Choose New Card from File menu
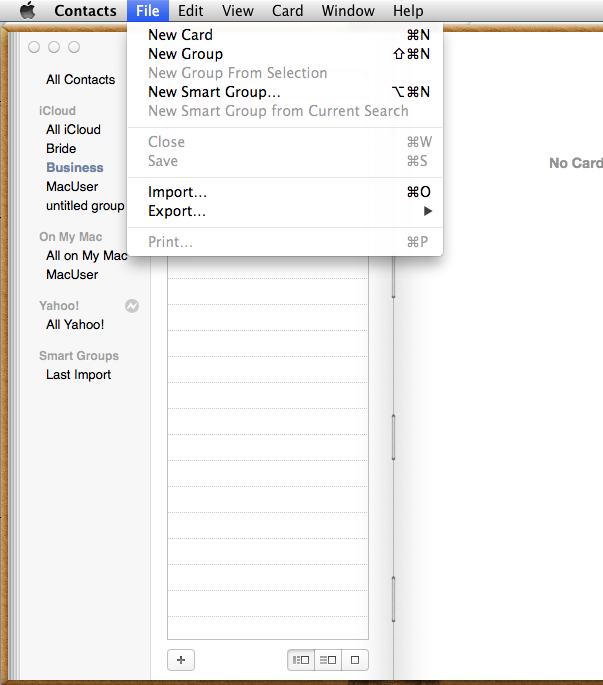The width and height of the screenshot is (603, 685). coord(285,35)
